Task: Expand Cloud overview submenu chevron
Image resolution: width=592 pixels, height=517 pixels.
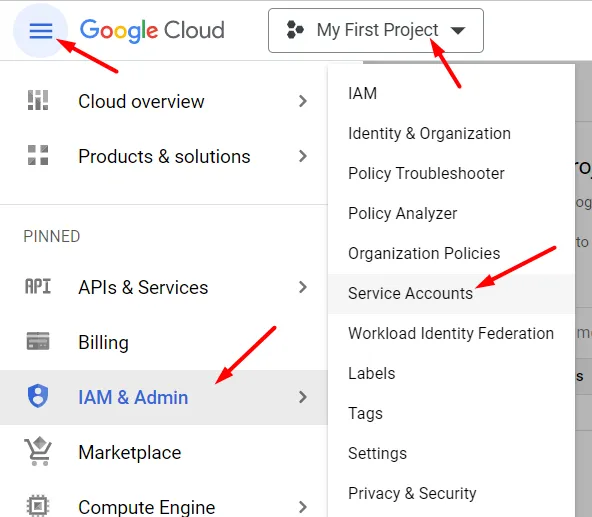Action: point(302,101)
